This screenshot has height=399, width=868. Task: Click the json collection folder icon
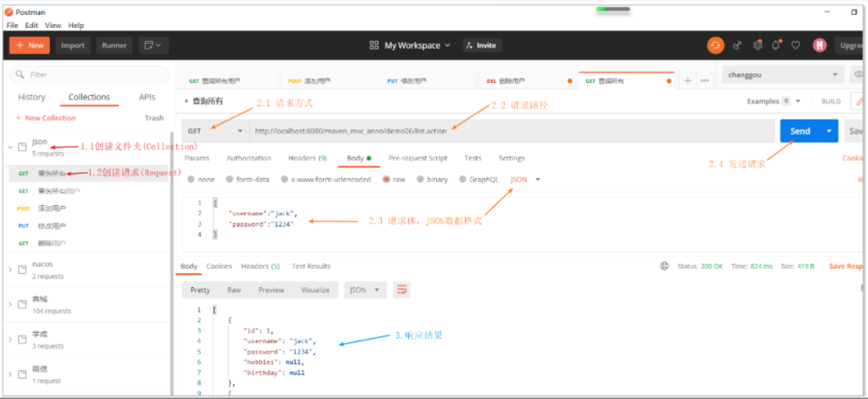(x=22, y=147)
